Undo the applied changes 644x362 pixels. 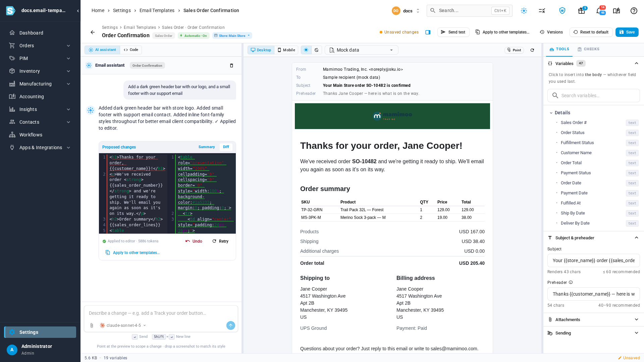[x=194, y=241]
